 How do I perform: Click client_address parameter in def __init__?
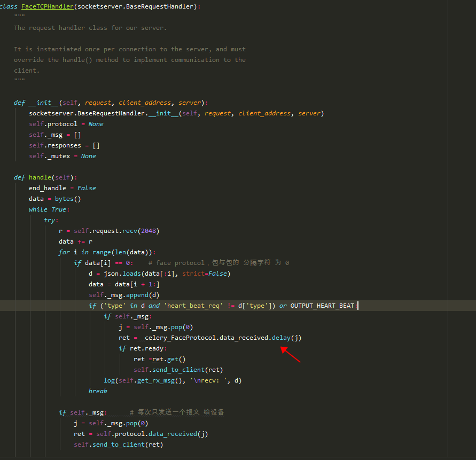[x=145, y=103]
